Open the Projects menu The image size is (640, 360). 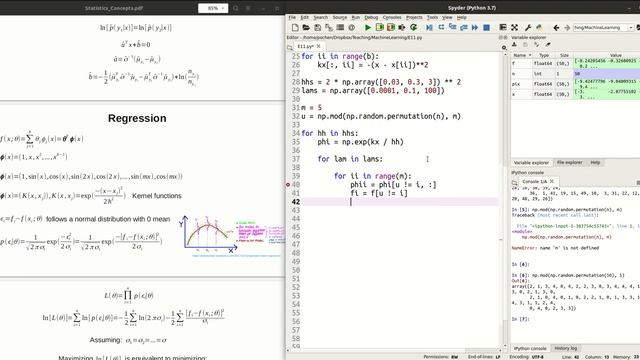[x=414, y=18]
